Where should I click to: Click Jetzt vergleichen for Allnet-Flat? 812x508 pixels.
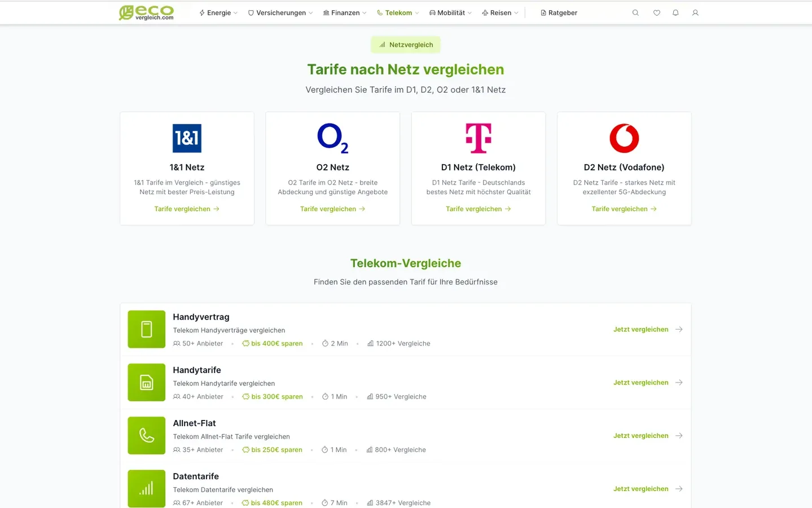(x=641, y=436)
